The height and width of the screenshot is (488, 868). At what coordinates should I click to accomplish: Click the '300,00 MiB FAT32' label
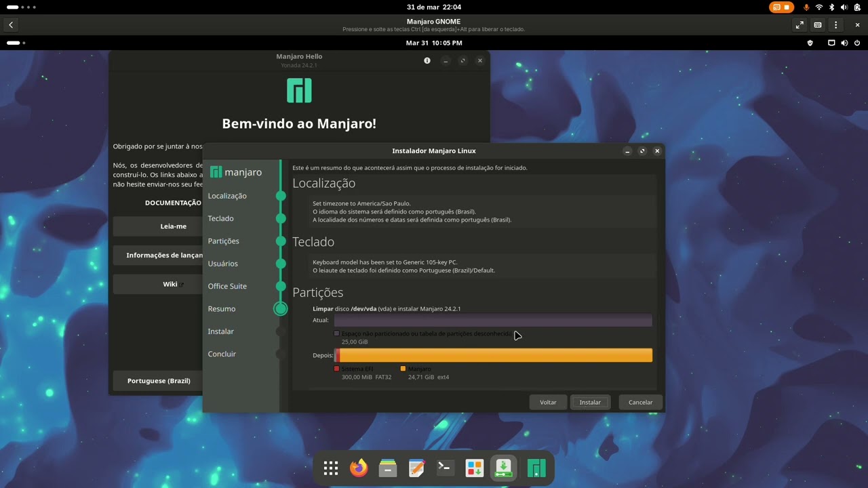(x=366, y=377)
